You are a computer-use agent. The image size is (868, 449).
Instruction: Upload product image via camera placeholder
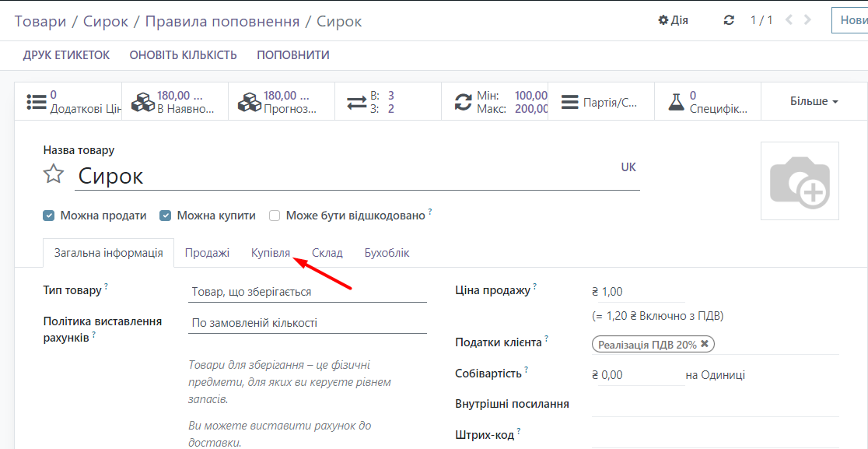799,181
